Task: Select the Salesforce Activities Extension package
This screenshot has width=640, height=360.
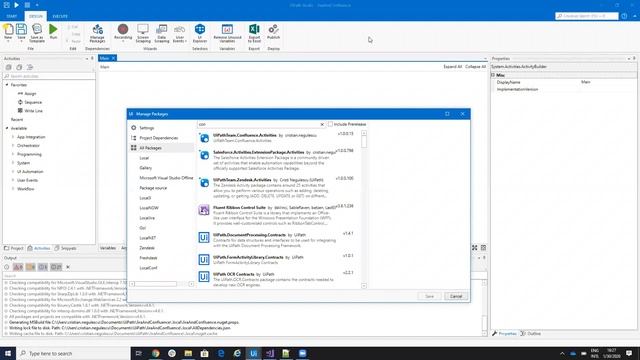Action: 278,160
